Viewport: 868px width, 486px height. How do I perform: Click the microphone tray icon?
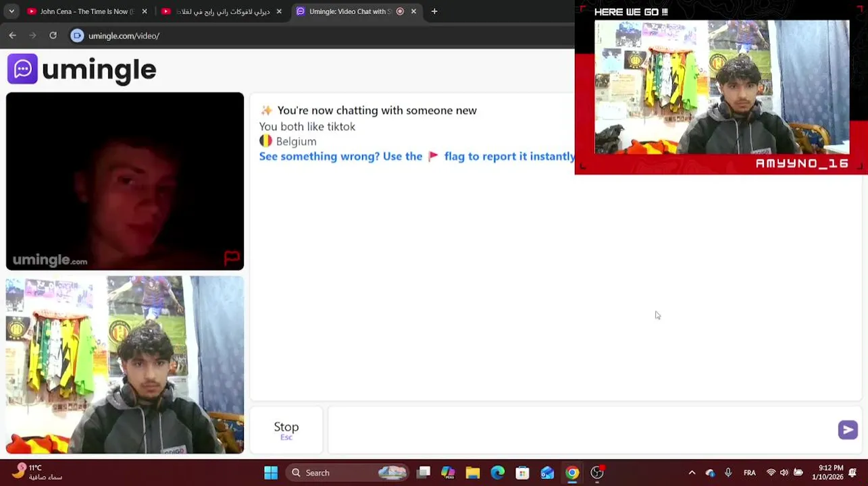(728, 473)
